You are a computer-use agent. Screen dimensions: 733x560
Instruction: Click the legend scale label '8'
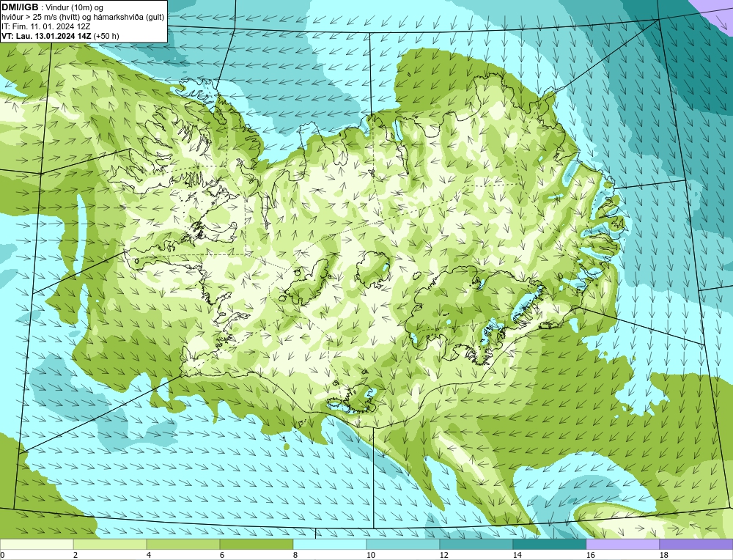pos(295,555)
